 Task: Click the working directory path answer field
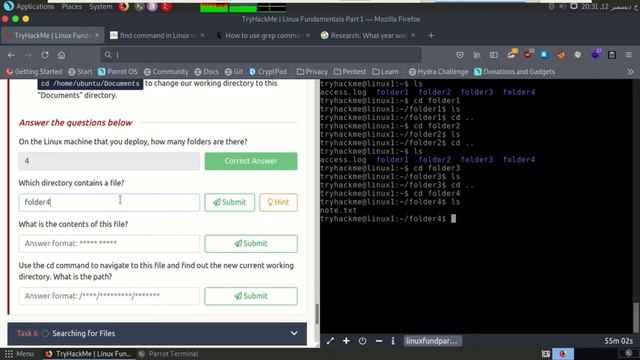pos(109,296)
